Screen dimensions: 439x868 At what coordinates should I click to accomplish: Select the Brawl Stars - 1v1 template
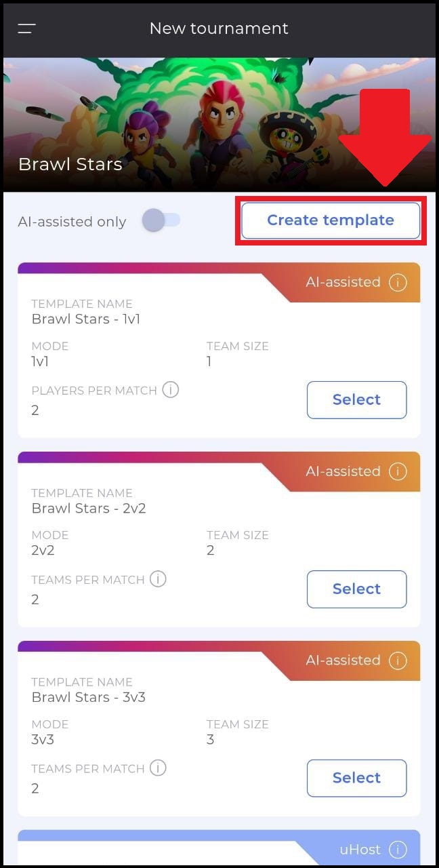click(x=357, y=400)
